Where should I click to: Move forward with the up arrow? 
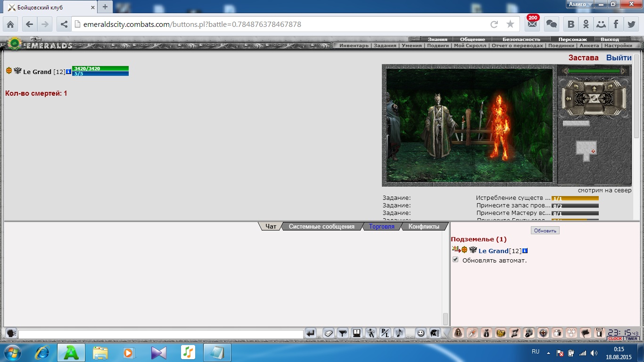(x=594, y=89)
